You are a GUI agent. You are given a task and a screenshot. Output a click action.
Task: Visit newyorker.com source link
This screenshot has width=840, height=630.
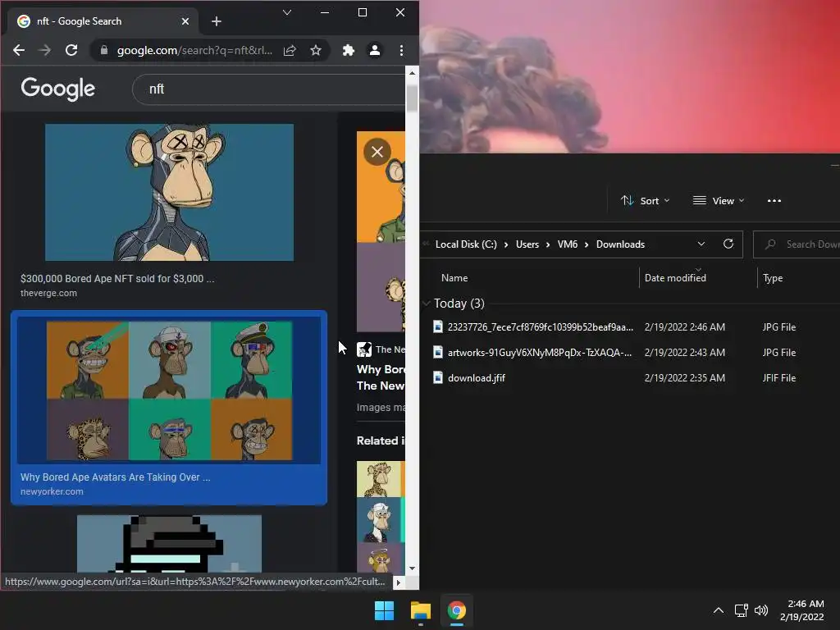point(52,491)
